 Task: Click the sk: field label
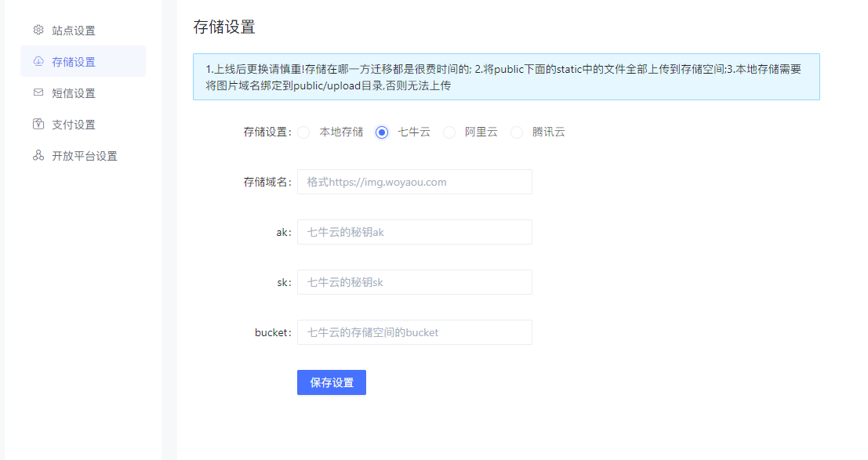click(284, 283)
